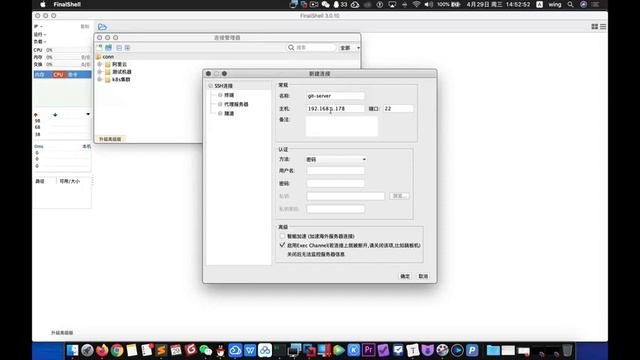640x360 pixels.
Task: Click the grid view icon at top right
Action: pyautogui.click(x=595, y=27)
